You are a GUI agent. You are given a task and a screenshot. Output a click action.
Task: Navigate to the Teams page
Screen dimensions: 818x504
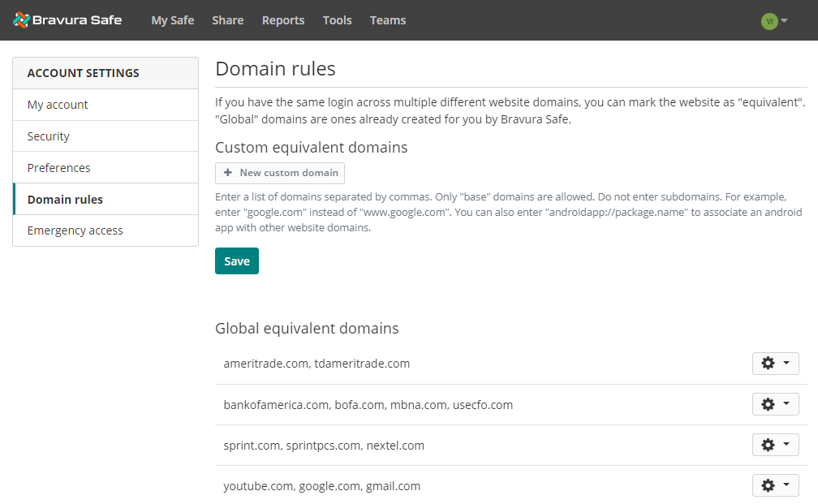click(387, 20)
